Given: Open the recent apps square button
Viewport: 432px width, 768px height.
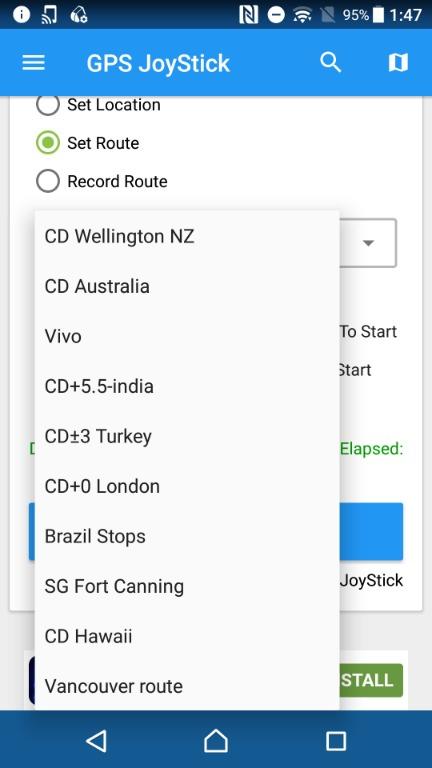Looking at the screenshot, I should (x=336, y=741).
